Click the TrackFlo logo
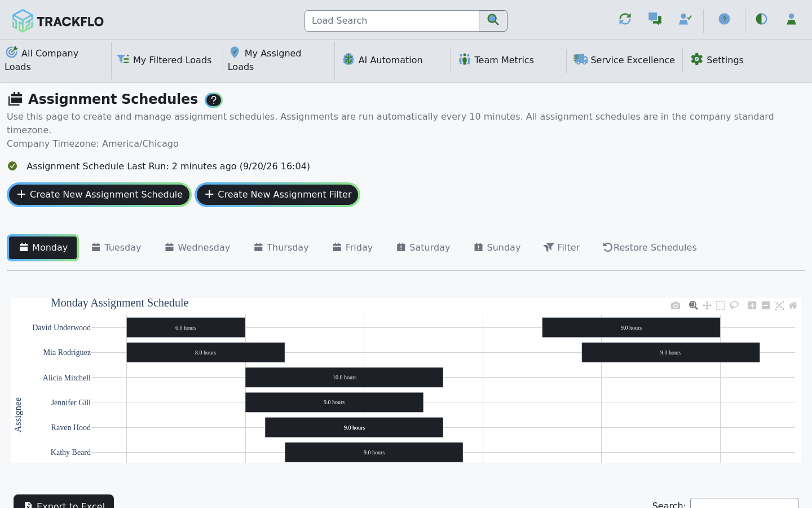812x508 pixels. tap(58, 21)
